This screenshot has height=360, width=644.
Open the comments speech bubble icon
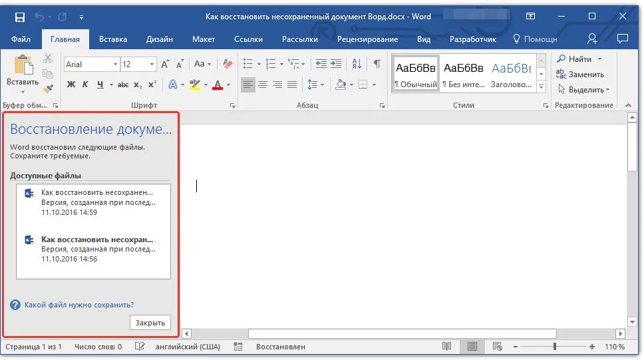pos(623,39)
